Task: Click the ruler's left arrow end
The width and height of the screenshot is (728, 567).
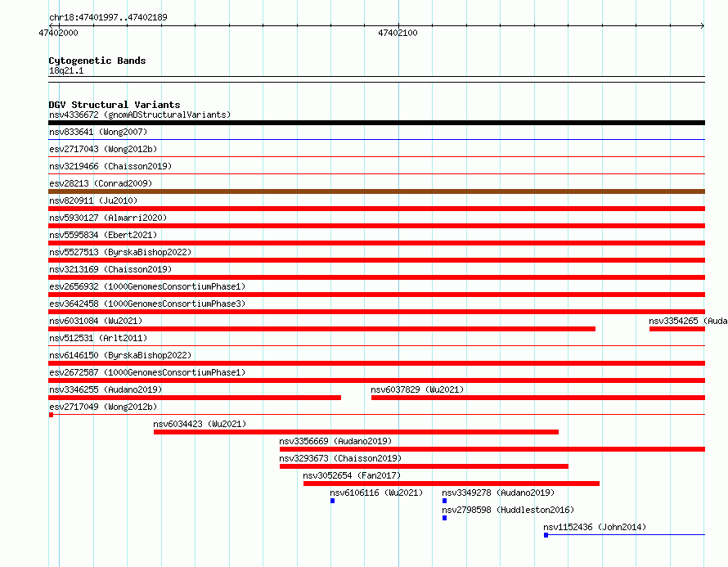Action: coord(51,26)
